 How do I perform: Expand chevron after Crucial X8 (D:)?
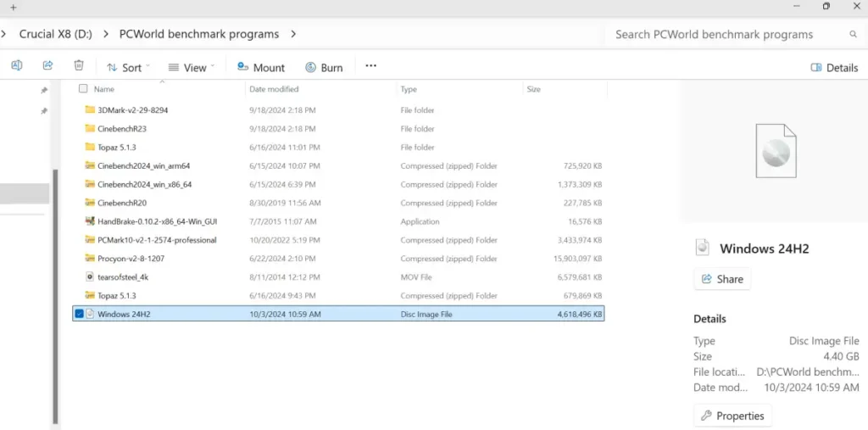[105, 34]
